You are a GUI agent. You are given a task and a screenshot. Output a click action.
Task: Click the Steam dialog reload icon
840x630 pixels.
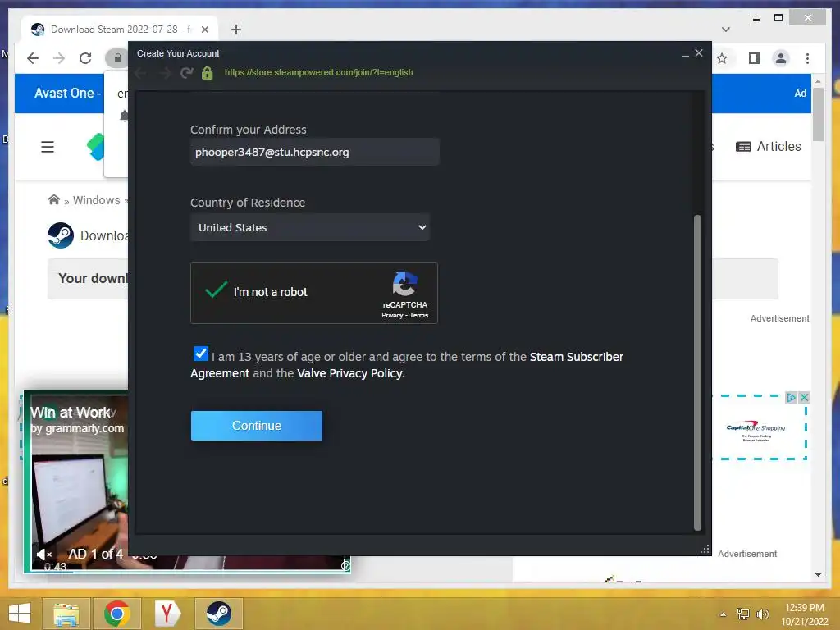tap(186, 73)
